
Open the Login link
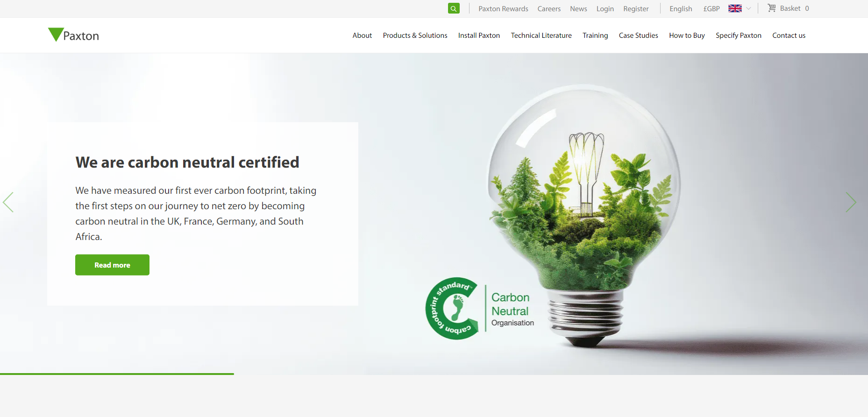(x=605, y=8)
